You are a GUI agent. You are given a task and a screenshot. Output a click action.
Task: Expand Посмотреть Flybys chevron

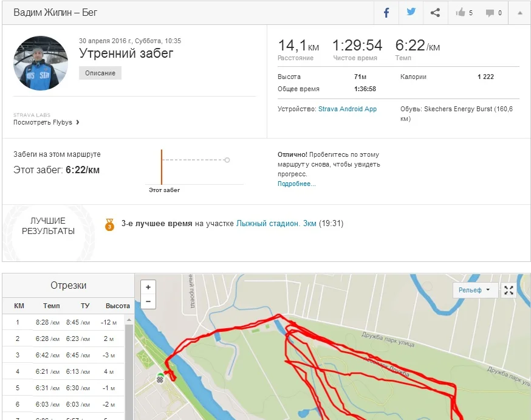click(x=78, y=122)
